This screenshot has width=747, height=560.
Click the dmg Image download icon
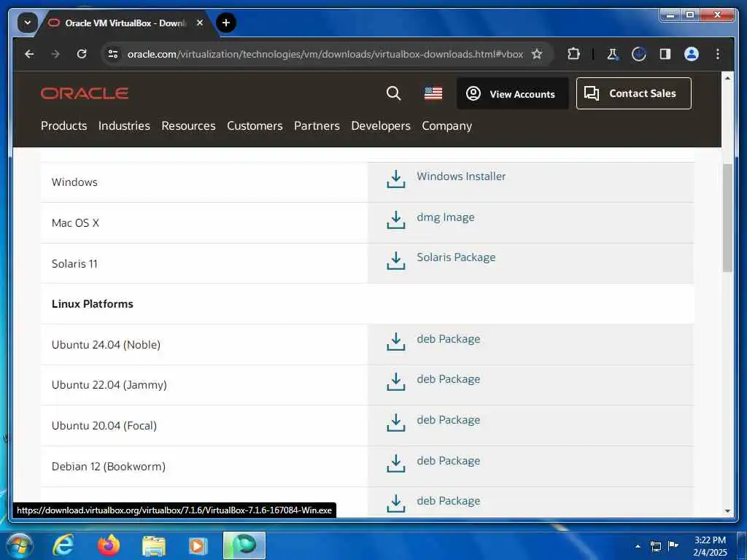click(396, 220)
